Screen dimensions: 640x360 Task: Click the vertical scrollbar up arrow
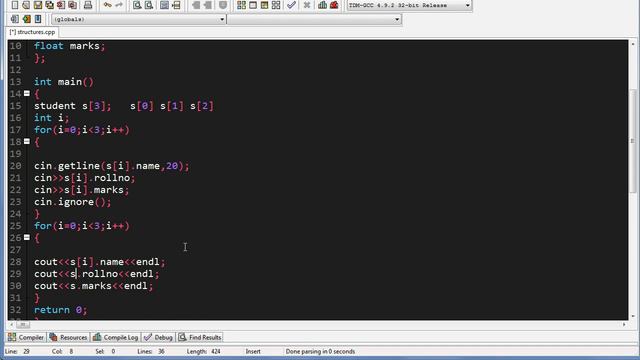633,44
